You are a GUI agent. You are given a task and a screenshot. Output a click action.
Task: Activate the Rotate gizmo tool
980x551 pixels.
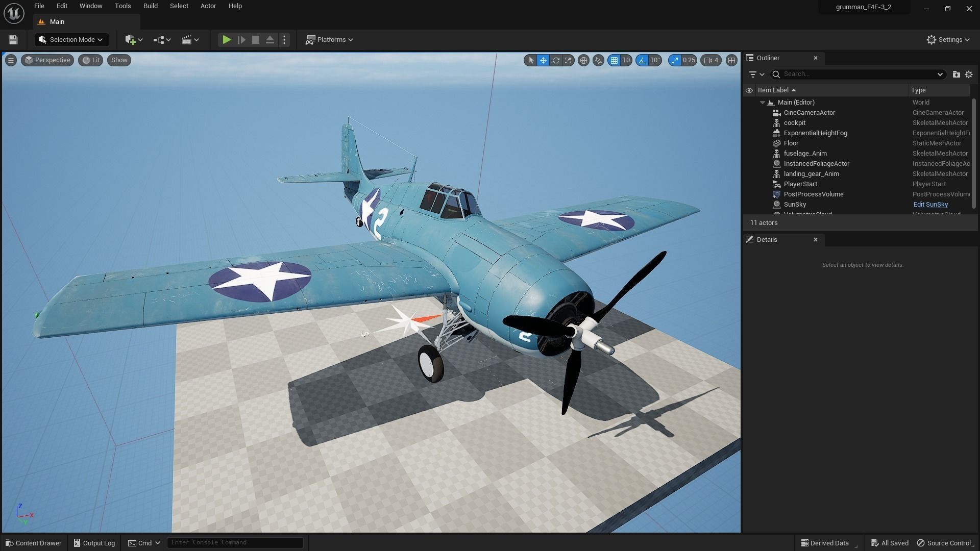point(555,60)
